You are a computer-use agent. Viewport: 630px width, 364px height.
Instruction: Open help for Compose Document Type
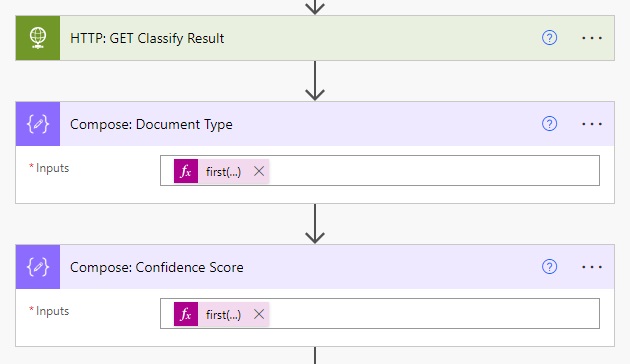point(549,124)
